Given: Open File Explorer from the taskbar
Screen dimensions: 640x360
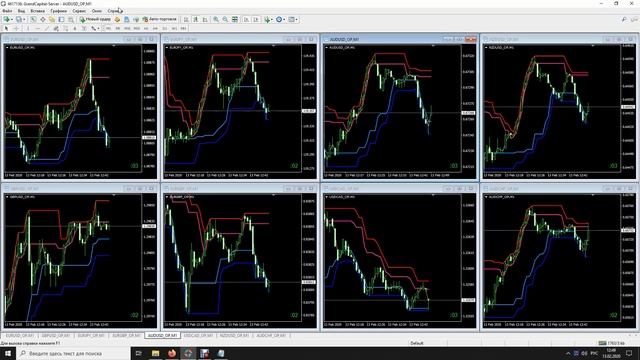Looking at the screenshot, I should tap(156, 353).
